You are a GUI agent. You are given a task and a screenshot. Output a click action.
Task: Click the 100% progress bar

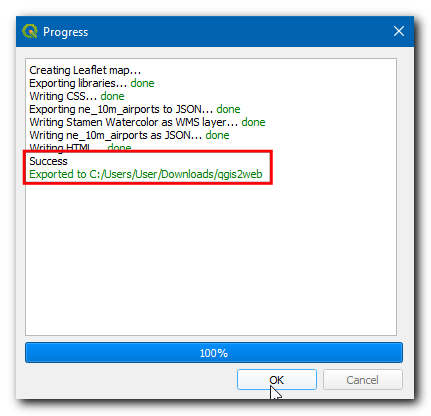[214, 353]
